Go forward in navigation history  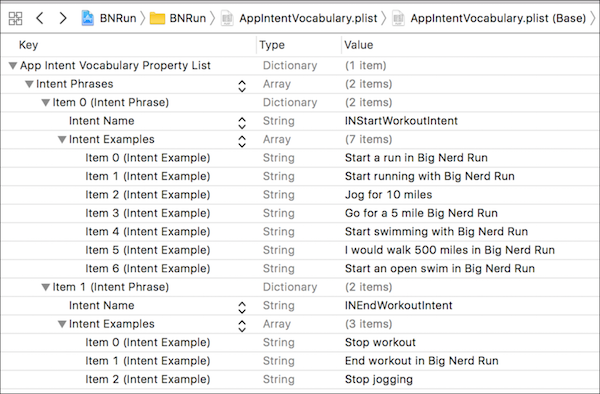(x=63, y=18)
